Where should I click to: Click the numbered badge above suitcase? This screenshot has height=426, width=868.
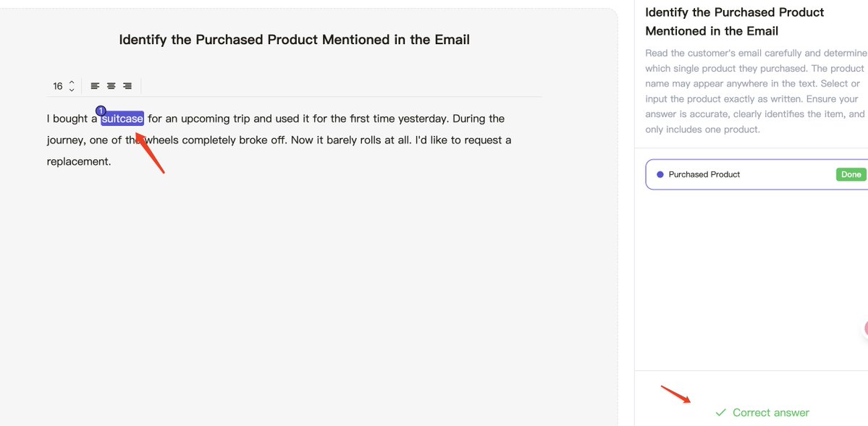coord(101,111)
